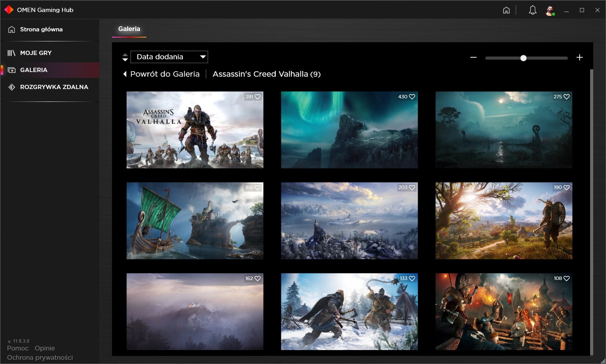Like the aurora wallpaper with 430 likes
This screenshot has height=364, width=606.
tap(412, 97)
